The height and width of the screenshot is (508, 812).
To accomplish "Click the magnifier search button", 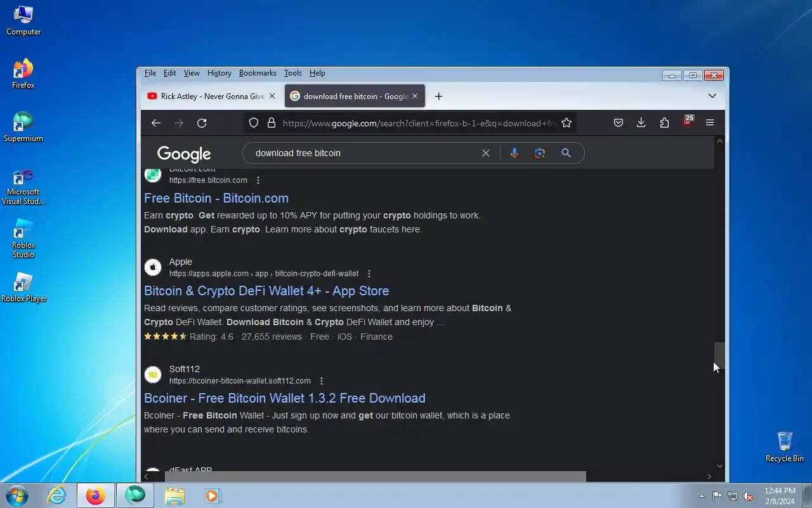I will [566, 153].
